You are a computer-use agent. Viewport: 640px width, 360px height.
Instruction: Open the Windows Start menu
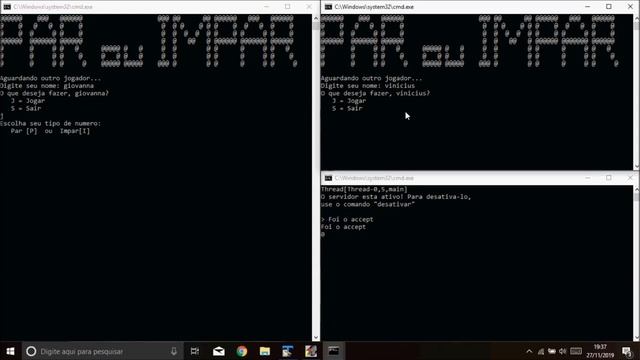(x=11, y=351)
